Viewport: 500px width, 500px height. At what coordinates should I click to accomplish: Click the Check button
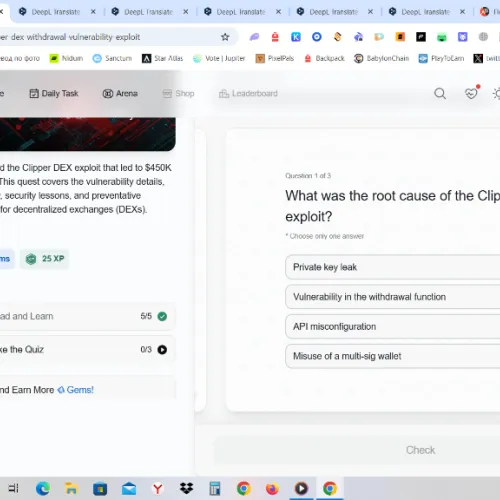(x=420, y=450)
